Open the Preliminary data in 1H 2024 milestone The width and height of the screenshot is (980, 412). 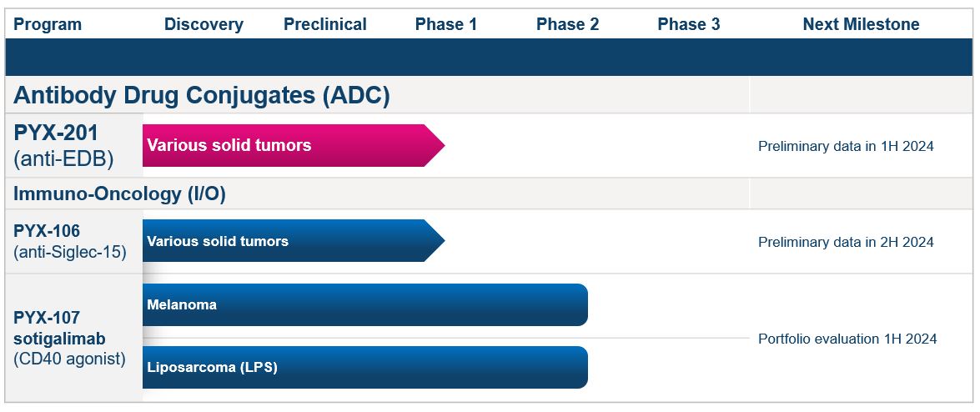tap(846, 146)
